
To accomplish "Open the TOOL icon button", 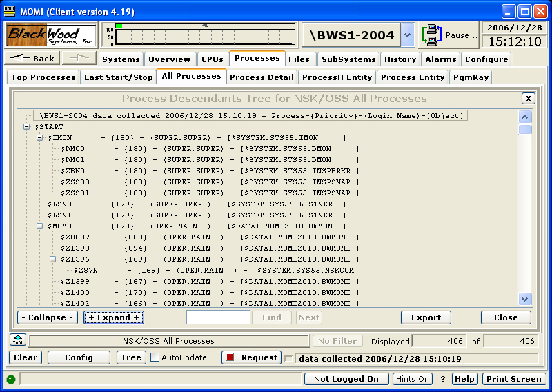I will pos(18,340).
